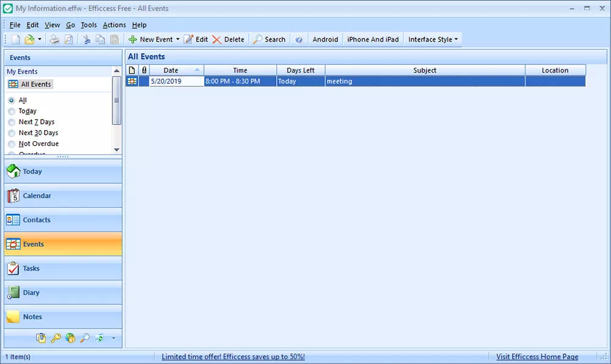Click the Date column sort arrow
The image size is (611, 364).
coord(197,70)
